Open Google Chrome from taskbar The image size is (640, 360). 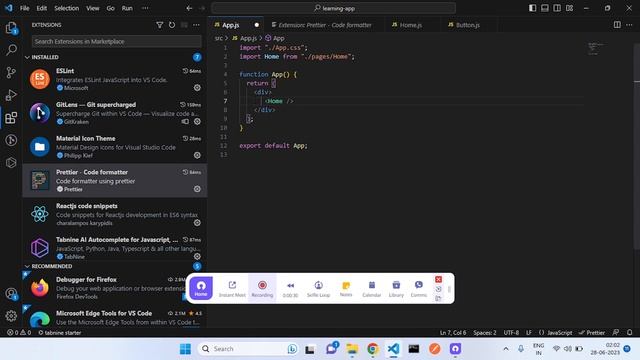click(372, 349)
